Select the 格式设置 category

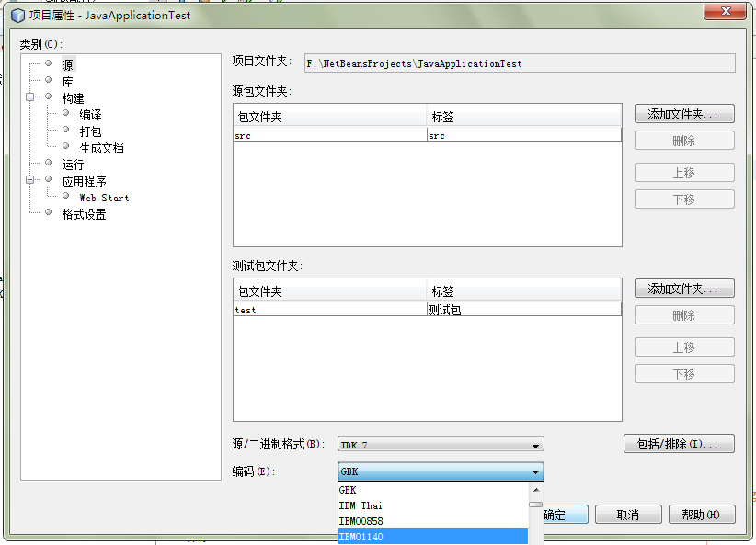click(x=84, y=214)
